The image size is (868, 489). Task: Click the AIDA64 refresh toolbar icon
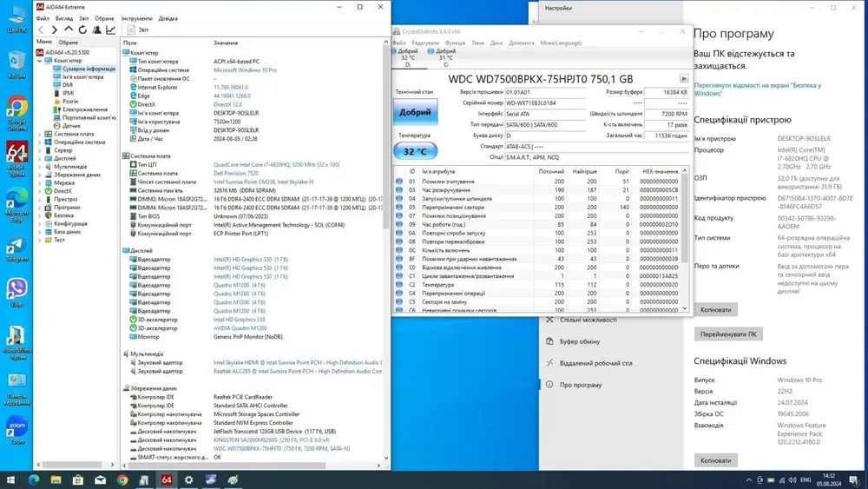click(x=82, y=30)
